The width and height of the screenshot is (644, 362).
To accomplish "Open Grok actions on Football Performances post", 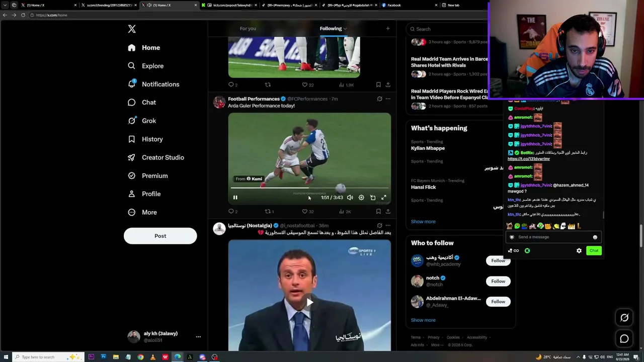I will 379,99.
